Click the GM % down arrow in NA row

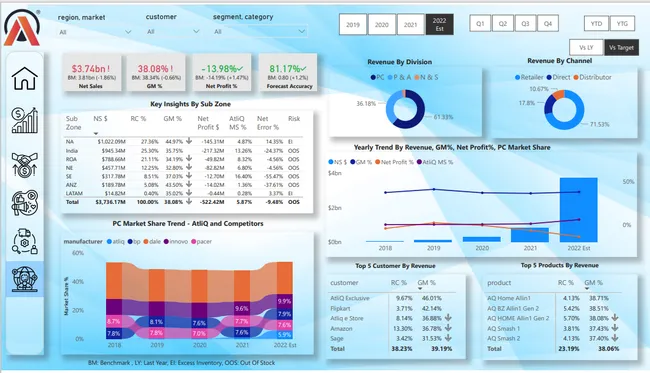tap(189, 141)
